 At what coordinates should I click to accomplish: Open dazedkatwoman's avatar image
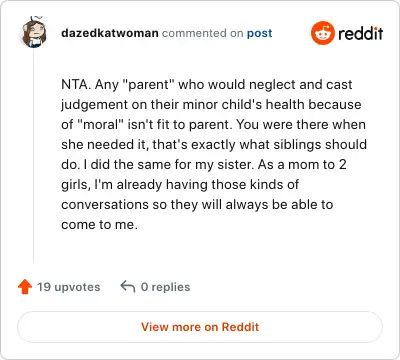[34, 33]
